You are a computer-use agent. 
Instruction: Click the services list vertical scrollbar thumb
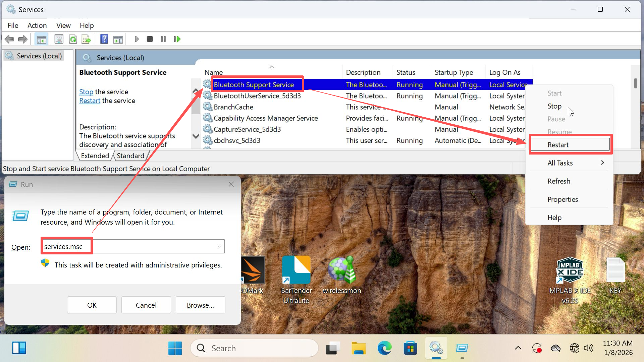pos(635,83)
